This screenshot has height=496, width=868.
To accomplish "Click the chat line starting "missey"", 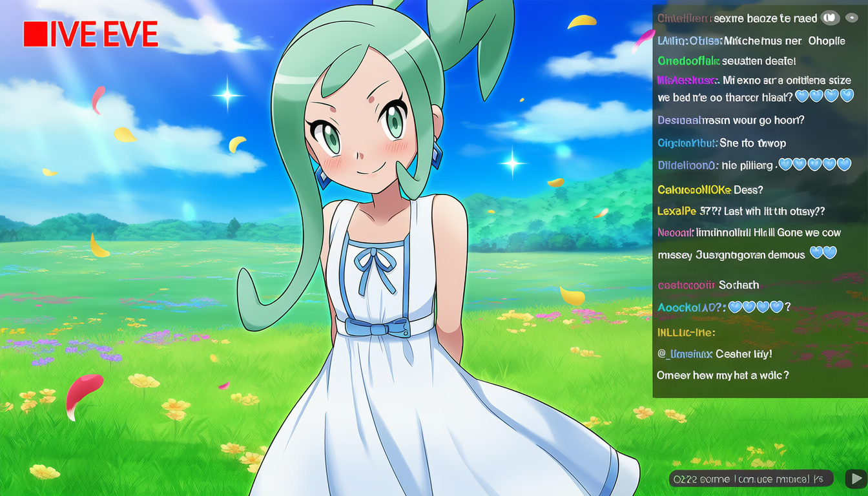I will coord(747,254).
